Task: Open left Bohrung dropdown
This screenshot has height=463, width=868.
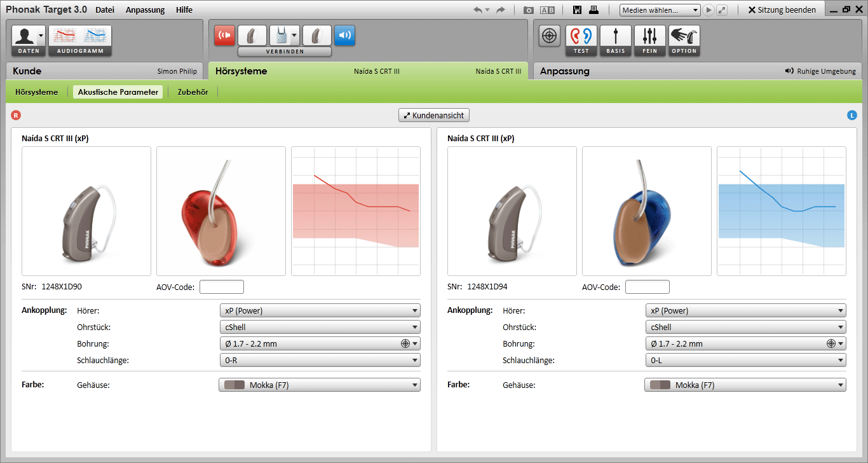Action: pos(745,343)
